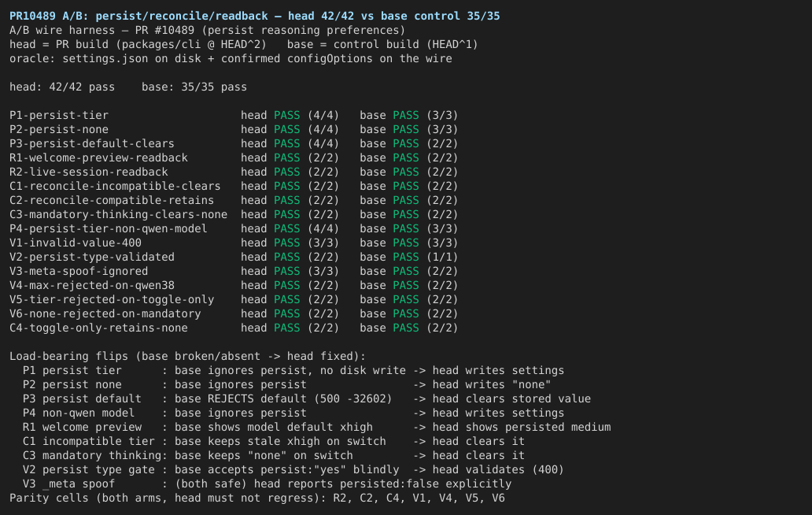Select the R1-welcome-preview-readback test name

click(98, 158)
